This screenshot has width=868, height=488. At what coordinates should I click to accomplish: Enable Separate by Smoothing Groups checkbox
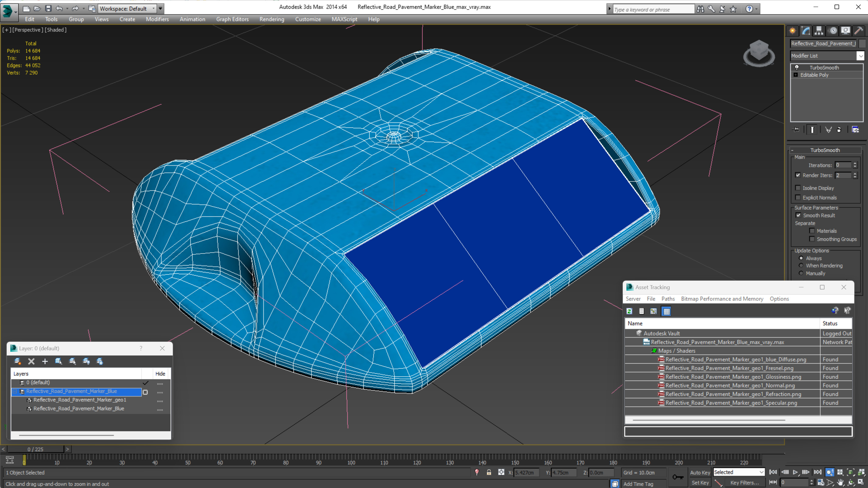812,239
